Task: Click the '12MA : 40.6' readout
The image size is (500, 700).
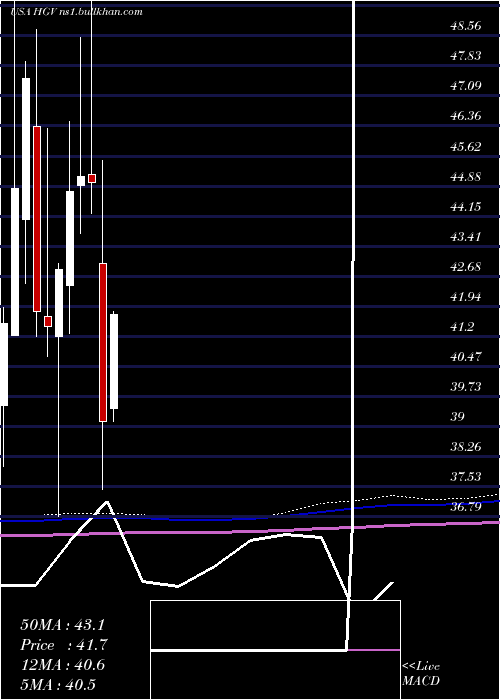Action: [x=62, y=665]
